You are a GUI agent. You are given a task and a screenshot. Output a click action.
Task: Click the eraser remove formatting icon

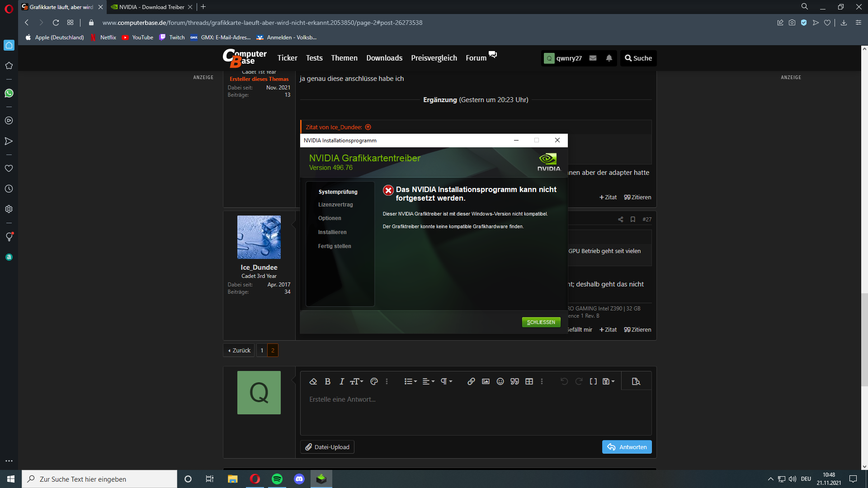pos(313,381)
